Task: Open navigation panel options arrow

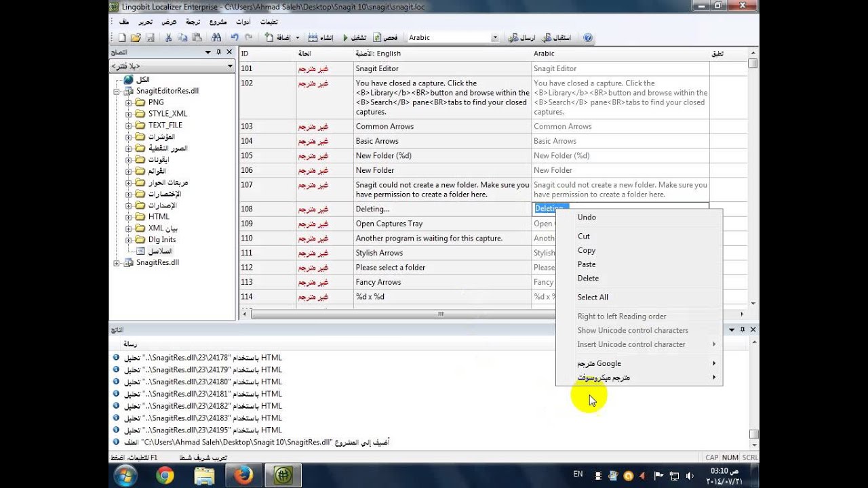Action: tap(208, 52)
